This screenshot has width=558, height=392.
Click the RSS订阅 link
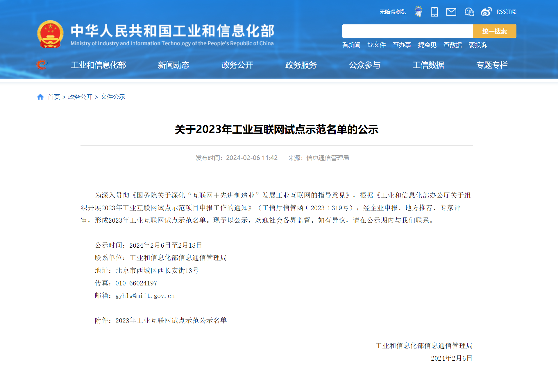tap(506, 12)
